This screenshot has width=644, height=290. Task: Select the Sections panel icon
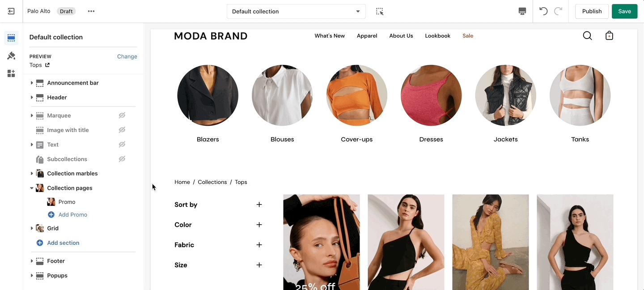coord(11,38)
